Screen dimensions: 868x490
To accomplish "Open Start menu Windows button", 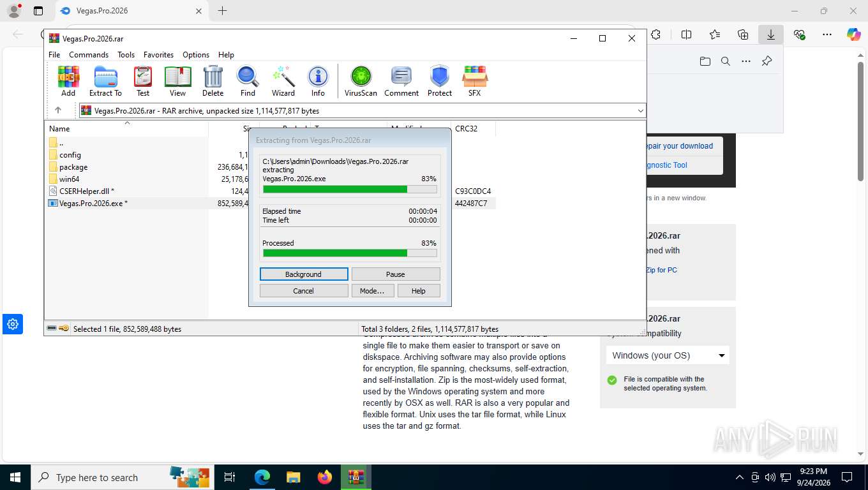I will (x=15, y=477).
